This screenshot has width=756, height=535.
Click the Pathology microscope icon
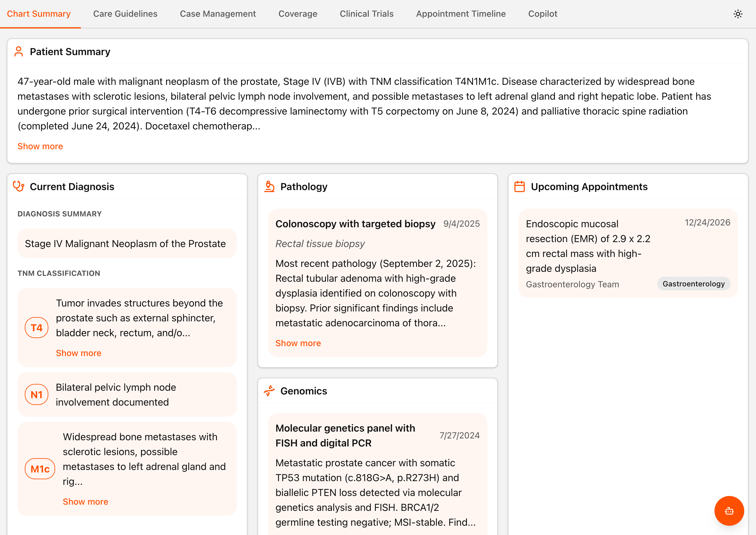click(269, 186)
